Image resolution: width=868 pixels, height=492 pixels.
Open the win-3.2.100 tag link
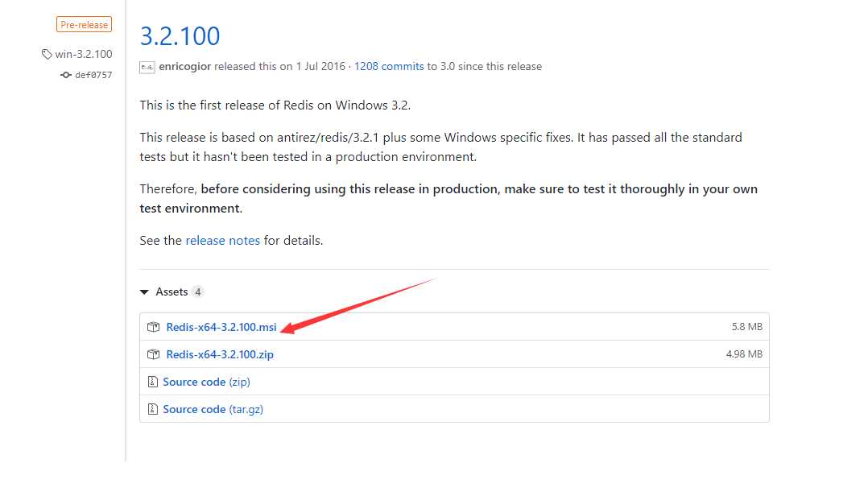pos(84,54)
